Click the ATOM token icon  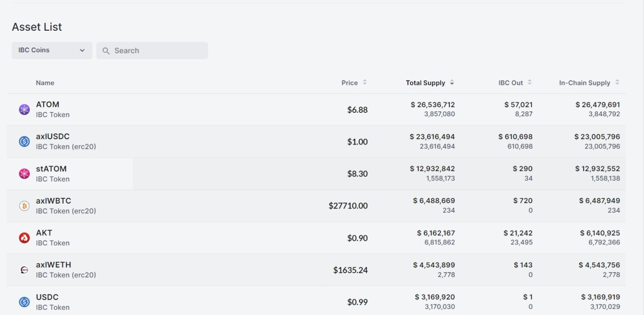coord(24,109)
